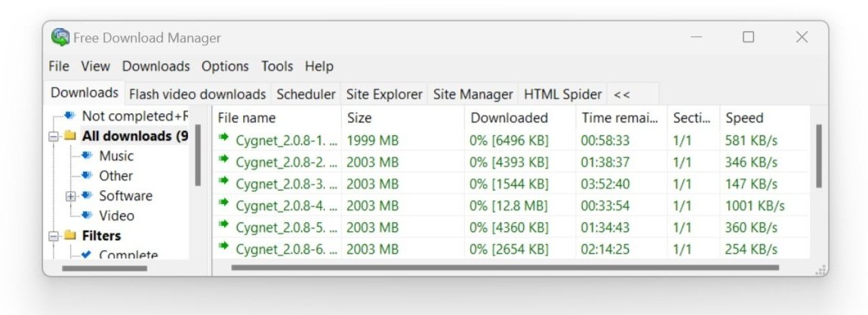
Task: Click the download list vertical scrollbar
Action: coord(819,156)
